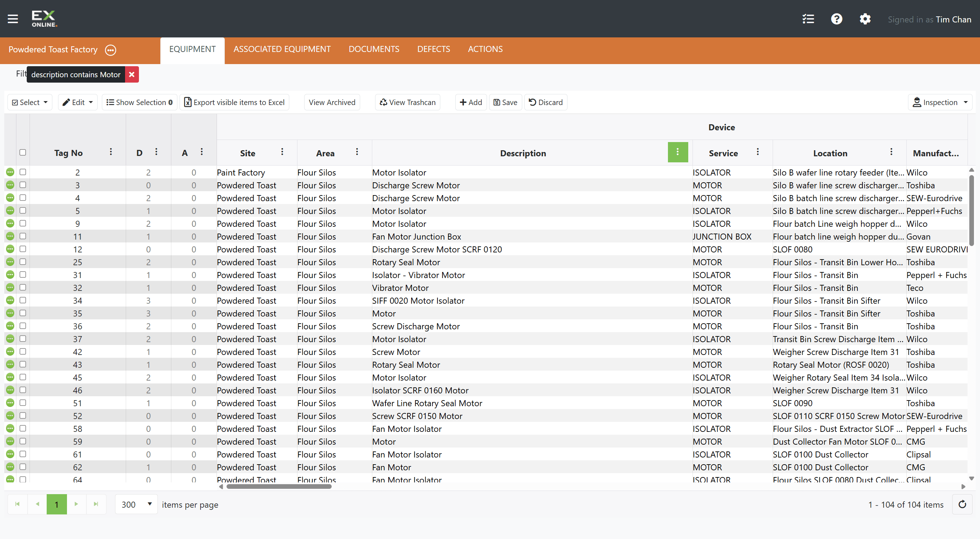This screenshot has width=980, height=539.
Task: Switch to the Associated Equipment tab
Action: pos(282,49)
